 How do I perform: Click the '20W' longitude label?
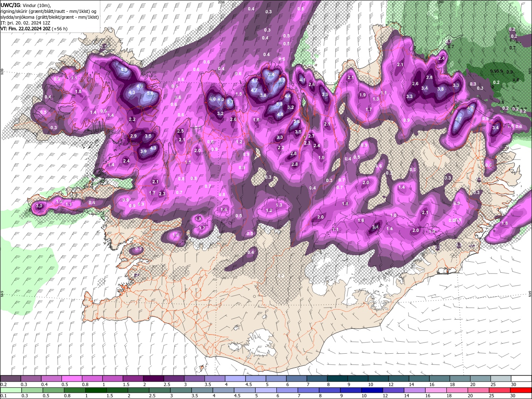pos(221,2)
